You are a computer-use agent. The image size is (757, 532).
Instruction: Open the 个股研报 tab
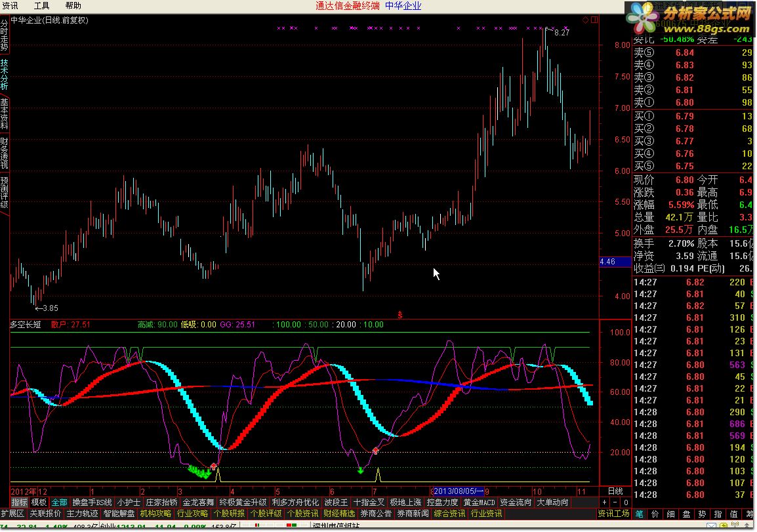230,514
